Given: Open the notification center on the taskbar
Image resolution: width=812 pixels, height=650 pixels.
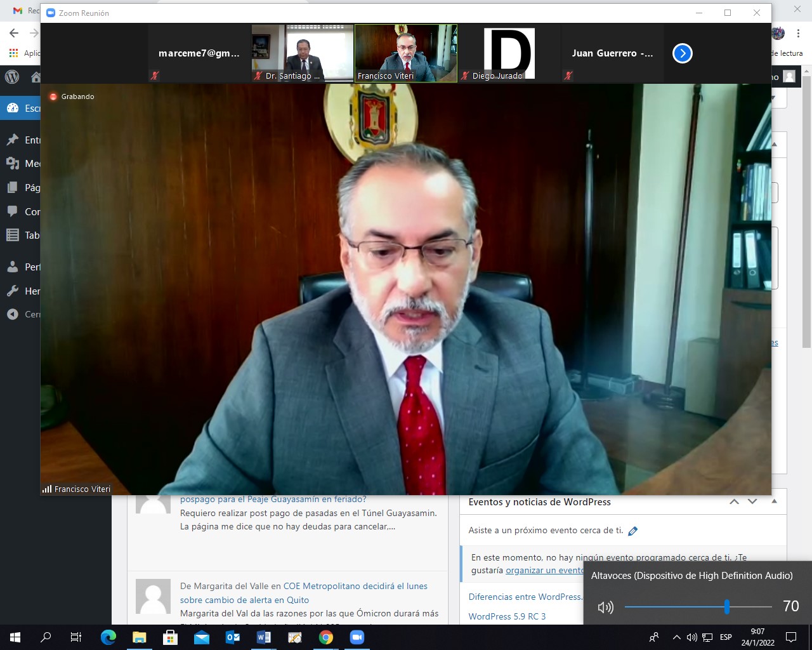Looking at the screenshot, I should (x=791, y=637).
